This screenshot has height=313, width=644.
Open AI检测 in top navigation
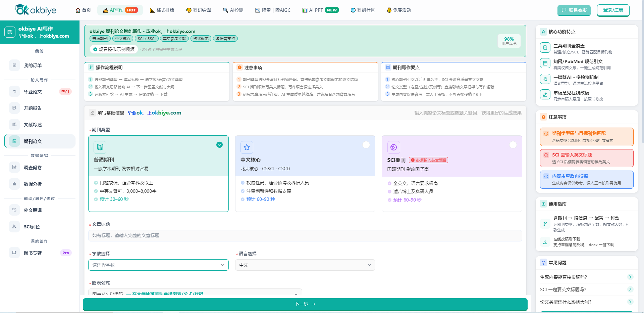coord(233,10)
